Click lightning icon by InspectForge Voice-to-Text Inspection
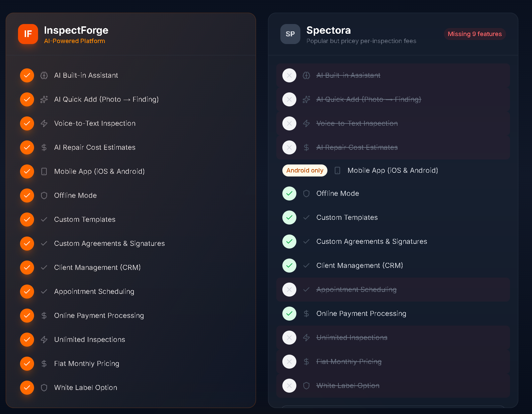Image resolution: width=532 pixels, height=414 pixels. 44,123
